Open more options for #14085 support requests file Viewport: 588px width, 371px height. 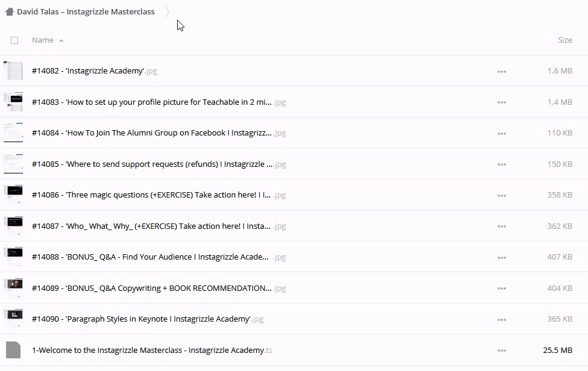pyautogui.click(x=501, y=164)
